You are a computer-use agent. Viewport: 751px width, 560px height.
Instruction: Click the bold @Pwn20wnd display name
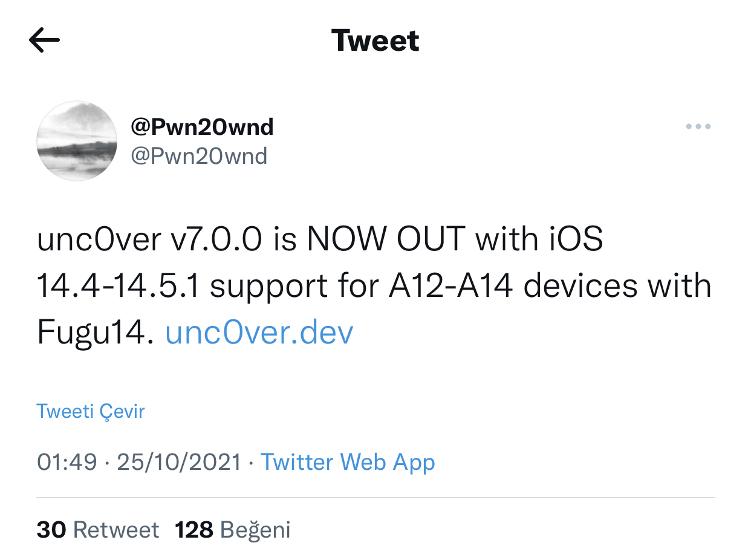coord(202,127)
